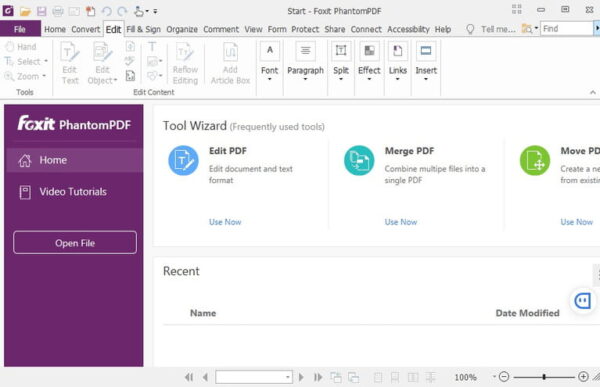Click Add Article Box tool
Viewport: 600px width, 387px height.
point(230,63)
